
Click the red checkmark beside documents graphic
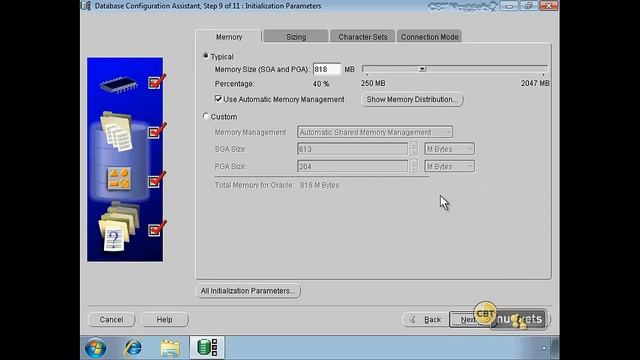[157, 130]
